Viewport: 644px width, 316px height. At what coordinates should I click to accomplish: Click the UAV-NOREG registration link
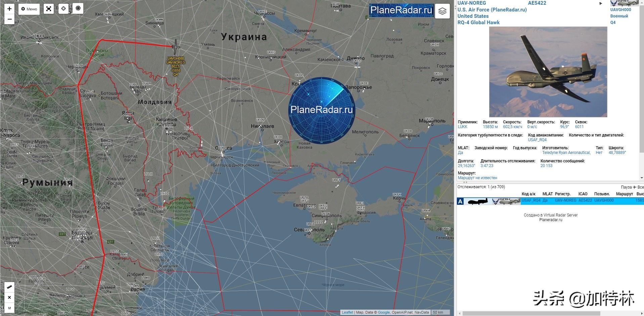click(471, 3)
